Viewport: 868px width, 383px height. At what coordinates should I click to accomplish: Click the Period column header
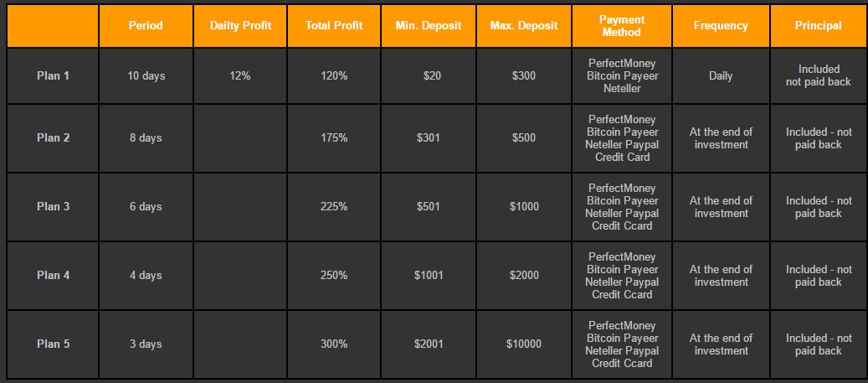(x=146, y=26)
